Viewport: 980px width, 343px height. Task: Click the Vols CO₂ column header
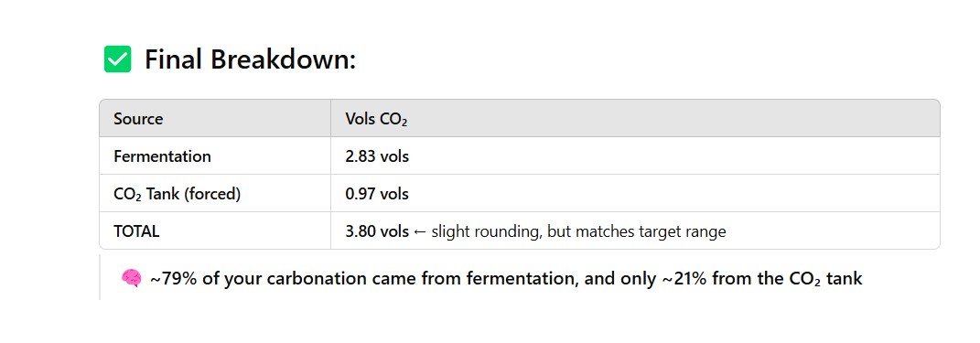[x=376, y=119]
